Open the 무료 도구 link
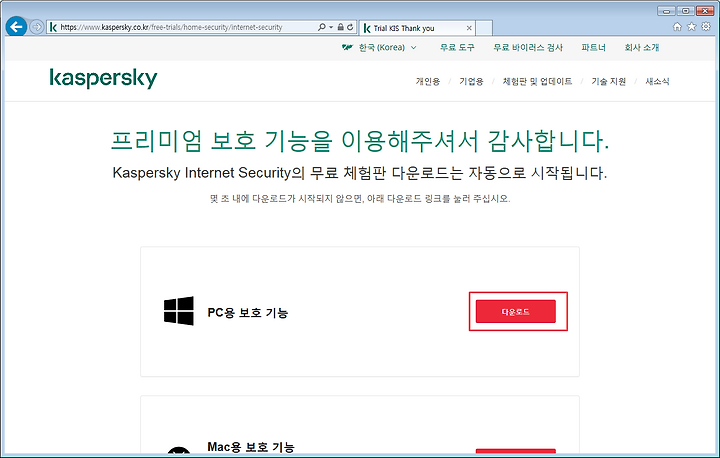Image resolution: width=720 pixels, height=458 pixels. click(457, 47)
